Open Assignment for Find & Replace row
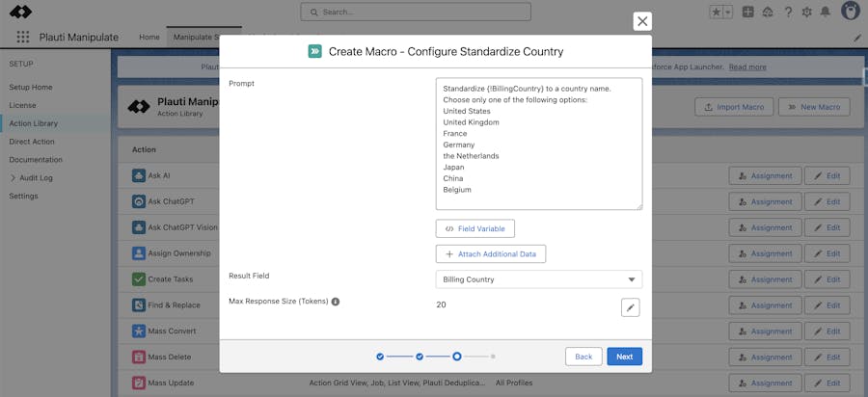 pos(765,305)
